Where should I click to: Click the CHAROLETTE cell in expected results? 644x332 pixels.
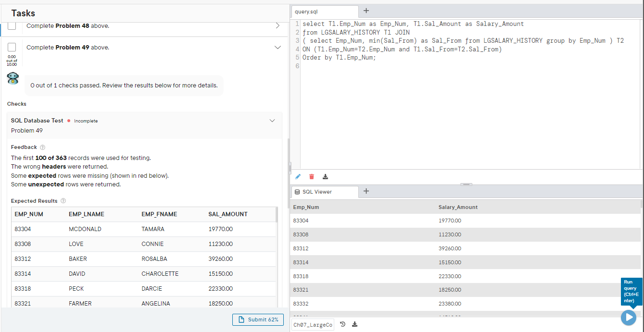(160, 274)
